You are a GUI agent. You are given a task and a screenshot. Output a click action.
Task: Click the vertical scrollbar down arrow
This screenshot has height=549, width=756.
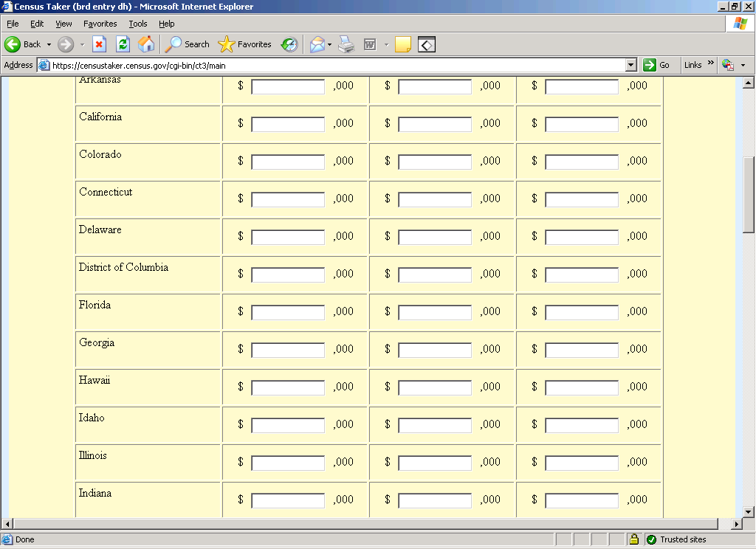pos(749,511)
